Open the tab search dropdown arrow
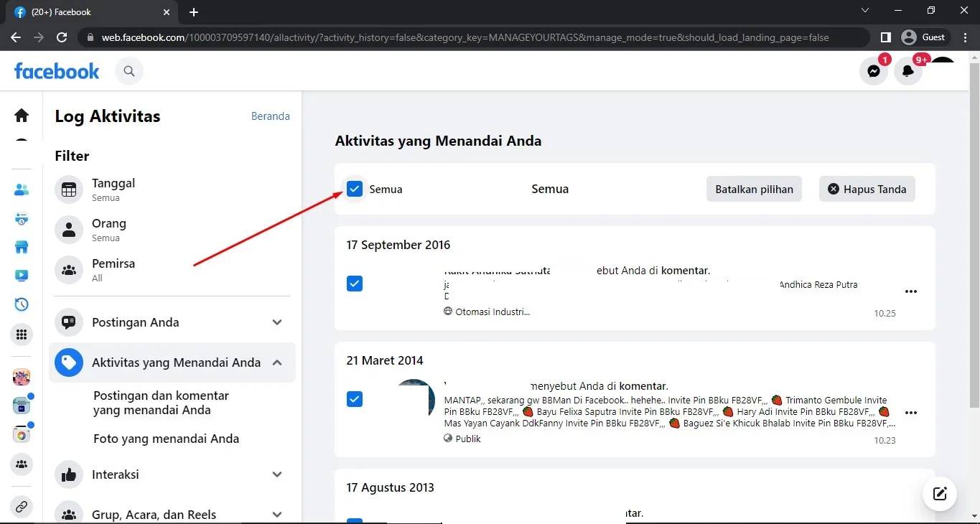 pyautogui.click(x=865, y=11)
